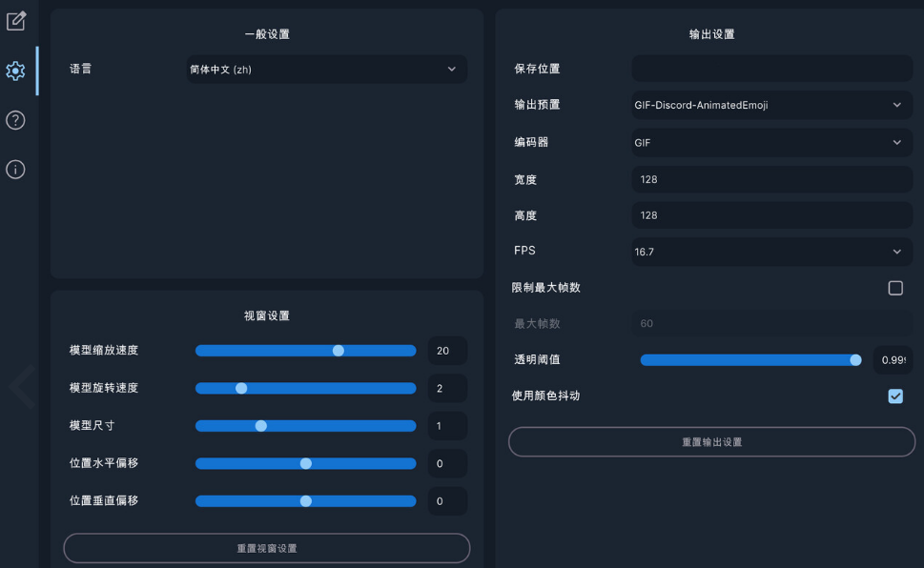Screen dimensions: 924x568
Task: Click the 宽度 width field
Action: pyautogui.click(x=771, y=179)
